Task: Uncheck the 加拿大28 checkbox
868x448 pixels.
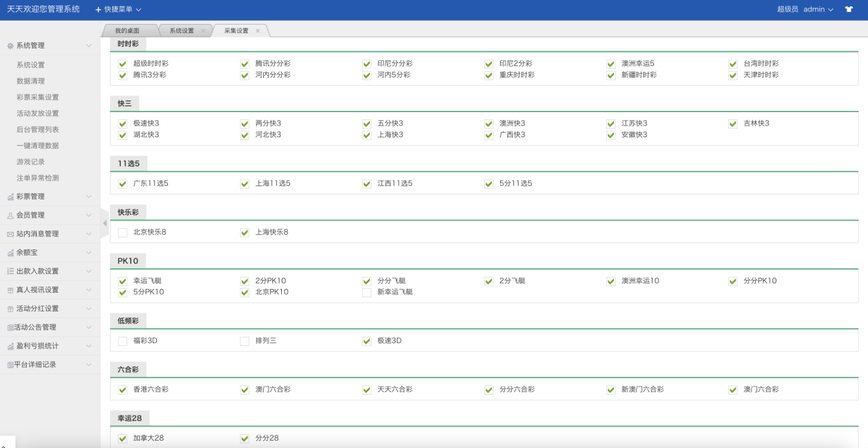Action: pyautogui.click(x=123, y=438)
